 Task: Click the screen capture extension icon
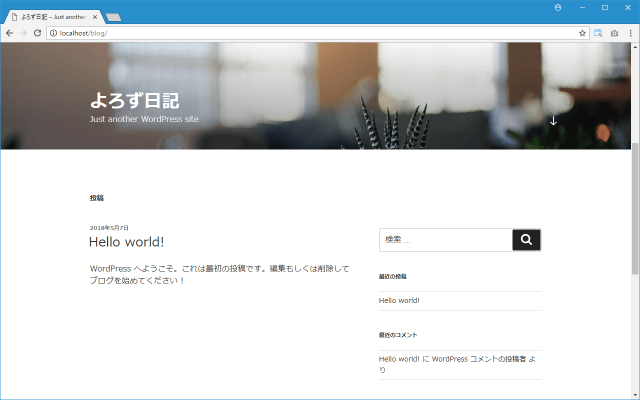pyautogui.click(x=598, y=33)
